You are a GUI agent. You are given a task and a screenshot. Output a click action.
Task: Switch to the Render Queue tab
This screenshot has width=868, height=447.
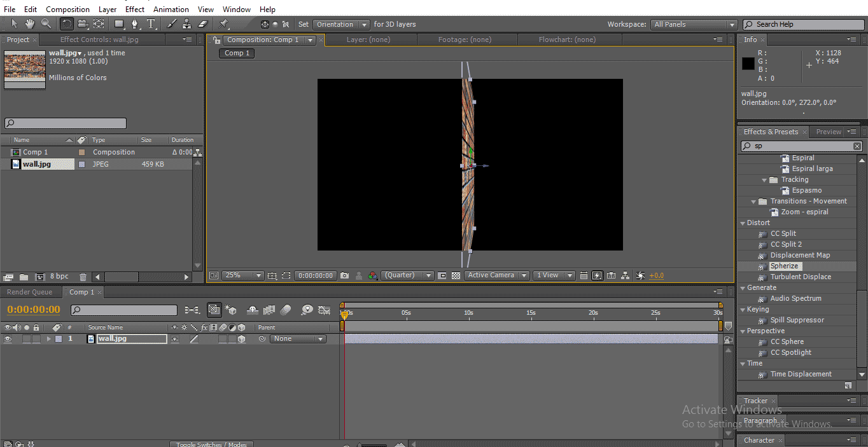29,292
